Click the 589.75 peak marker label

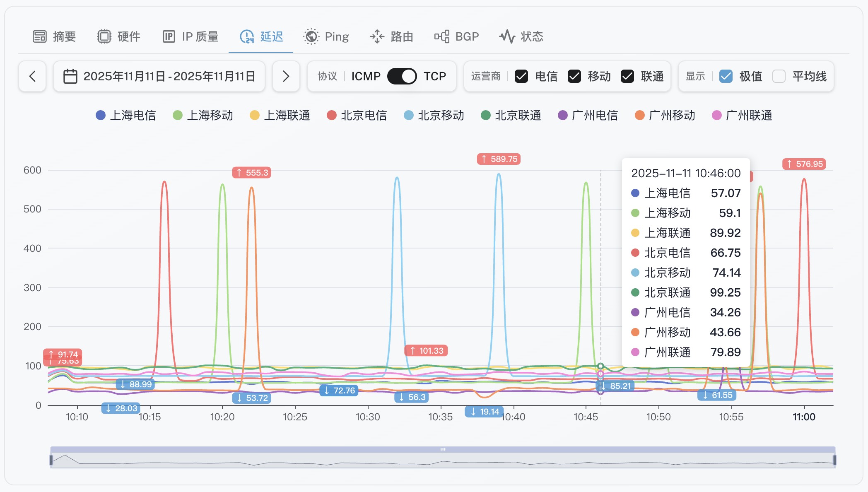[499, 159]
